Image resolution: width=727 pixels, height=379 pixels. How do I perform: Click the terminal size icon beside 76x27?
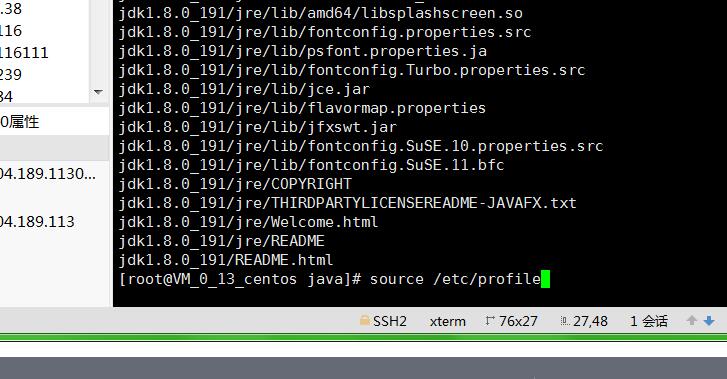pyautogui.click(x=490, y=321)
